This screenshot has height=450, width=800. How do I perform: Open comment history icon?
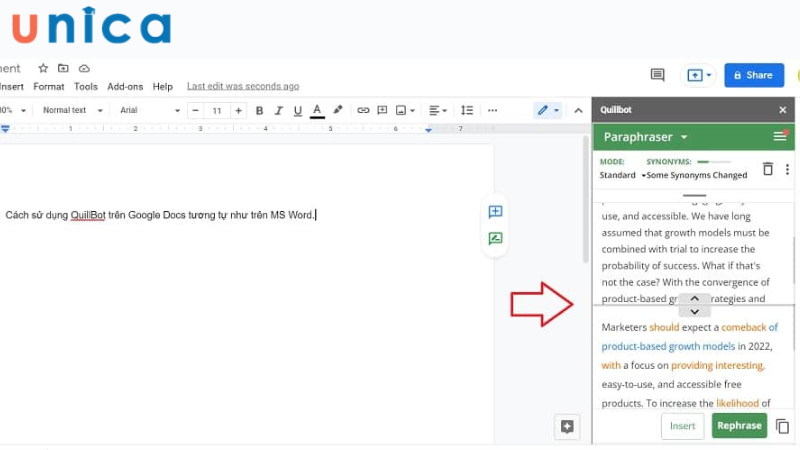(658, 75)
